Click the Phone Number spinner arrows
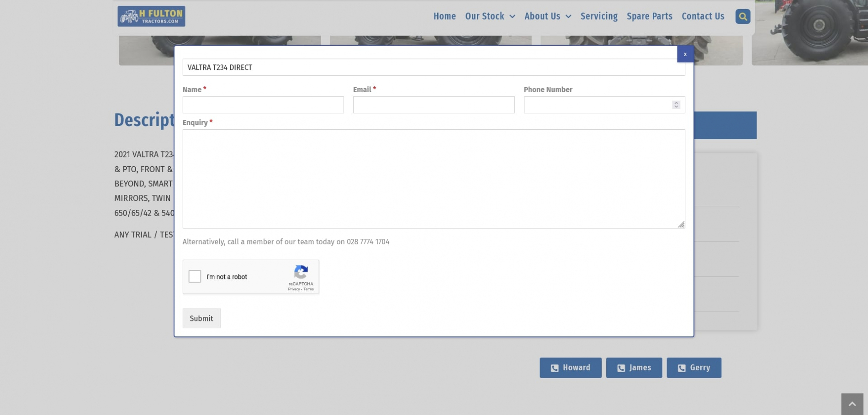 pyautogui.click(x=676, y=105)
